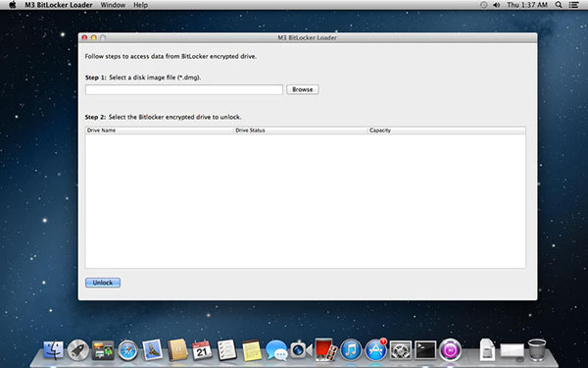The image size is (588, 368).
Task: Open App Store icon with badge
Action: [x=375, y=350]
